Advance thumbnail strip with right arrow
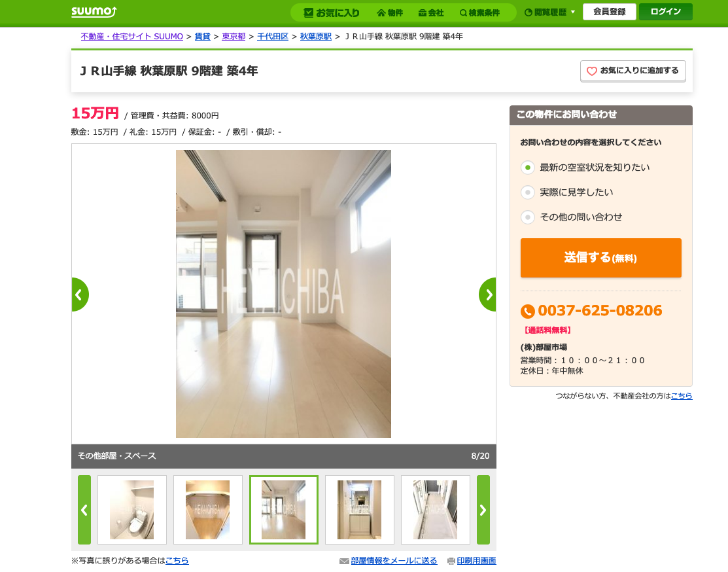 483,510
